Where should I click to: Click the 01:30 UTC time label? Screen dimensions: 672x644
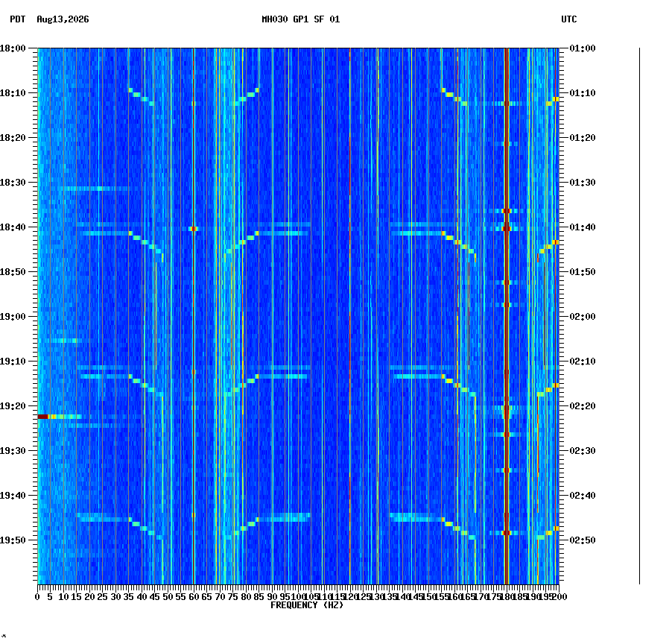pos(583,183)
